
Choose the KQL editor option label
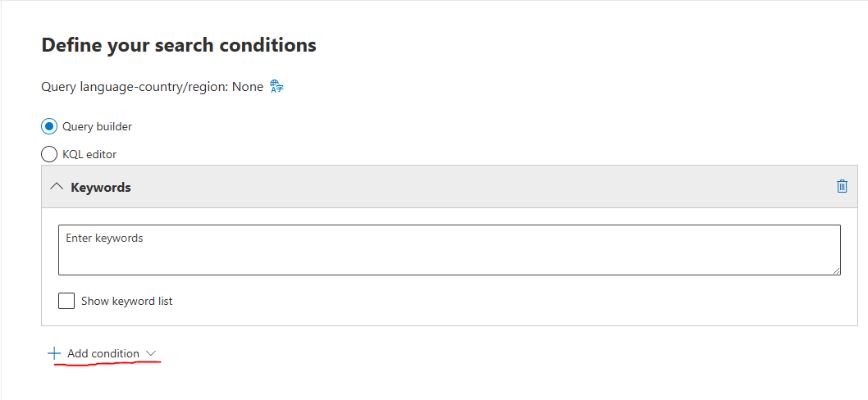(x=90, y=154)
